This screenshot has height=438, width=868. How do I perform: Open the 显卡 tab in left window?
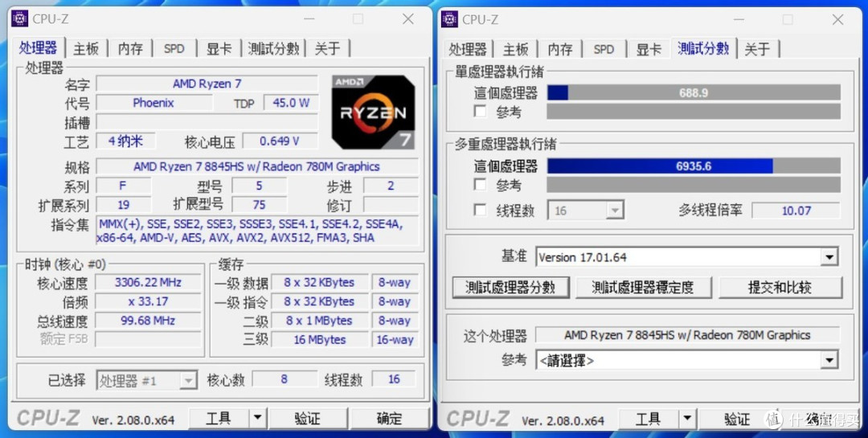[219, 49]
